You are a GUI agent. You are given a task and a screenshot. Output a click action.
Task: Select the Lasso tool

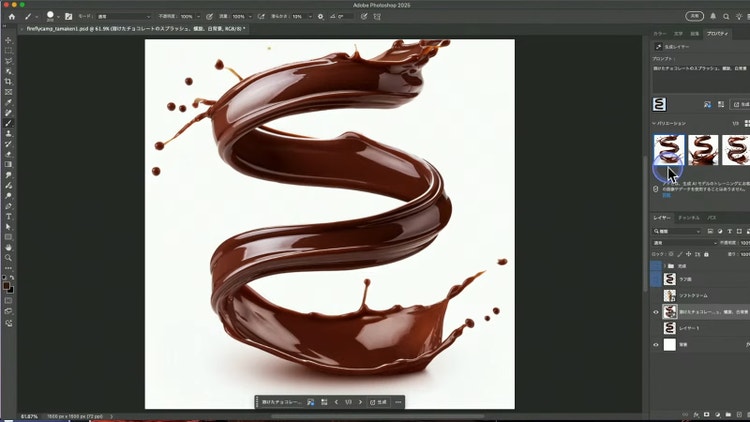click(9, 61)
